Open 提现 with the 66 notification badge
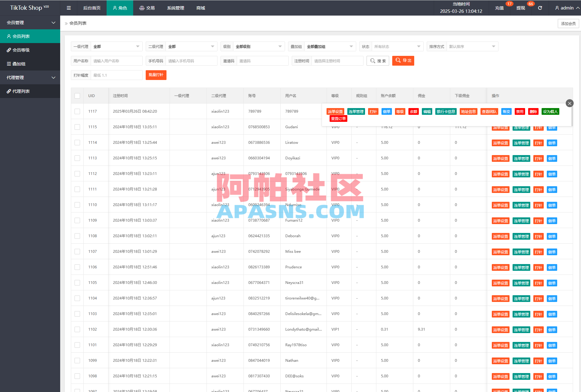Image resolution: width=581 pixels, height=392 pixels. 521,8
